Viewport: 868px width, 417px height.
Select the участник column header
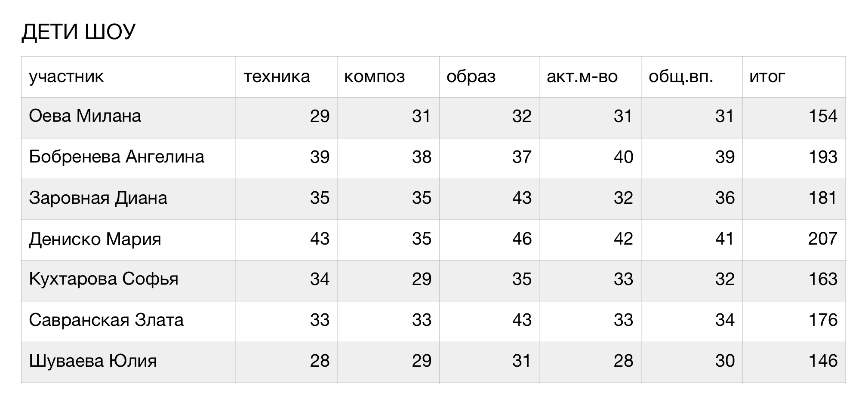(x=129, y=77)
